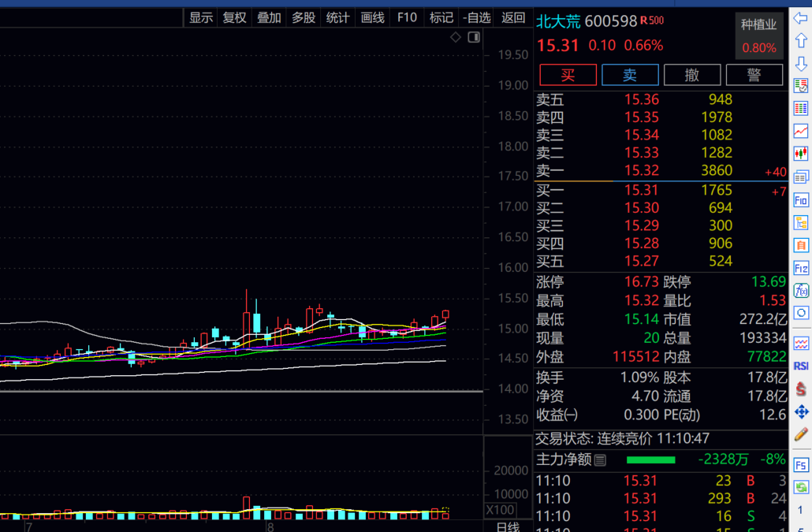Open the 叠加 menu
The height and width of the screenshot is (532, 812).
269,18
